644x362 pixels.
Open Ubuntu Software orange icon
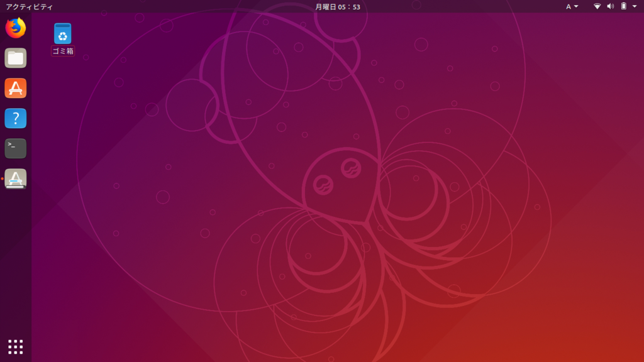(x=16, y=88)
